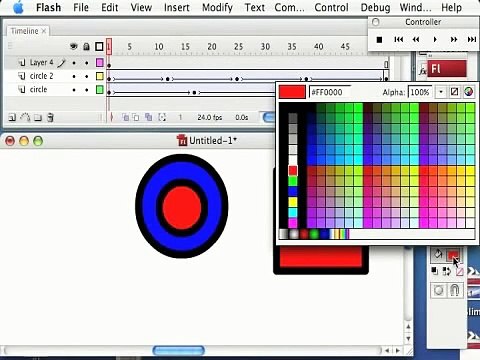Click the hex color field #FF0000

coord(330,92)
